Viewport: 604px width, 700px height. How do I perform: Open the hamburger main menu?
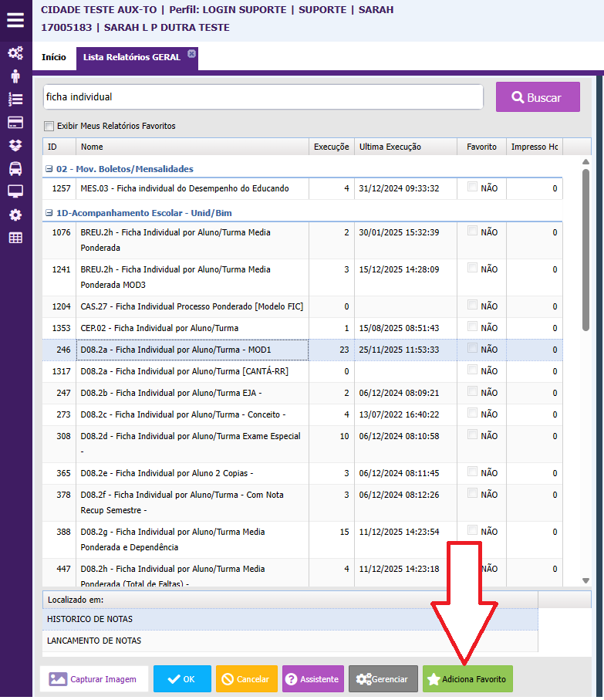[x=15, y=19]
